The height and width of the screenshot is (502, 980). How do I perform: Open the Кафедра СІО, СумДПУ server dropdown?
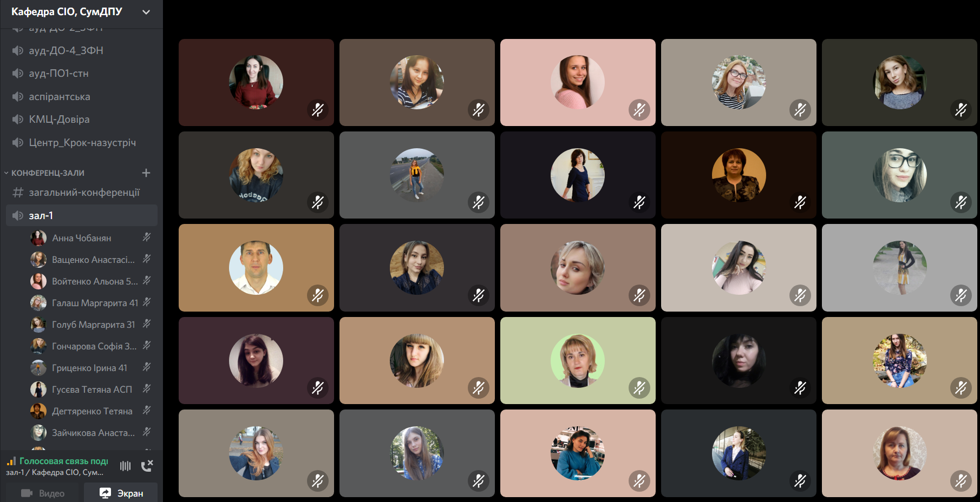click(81, 12)
